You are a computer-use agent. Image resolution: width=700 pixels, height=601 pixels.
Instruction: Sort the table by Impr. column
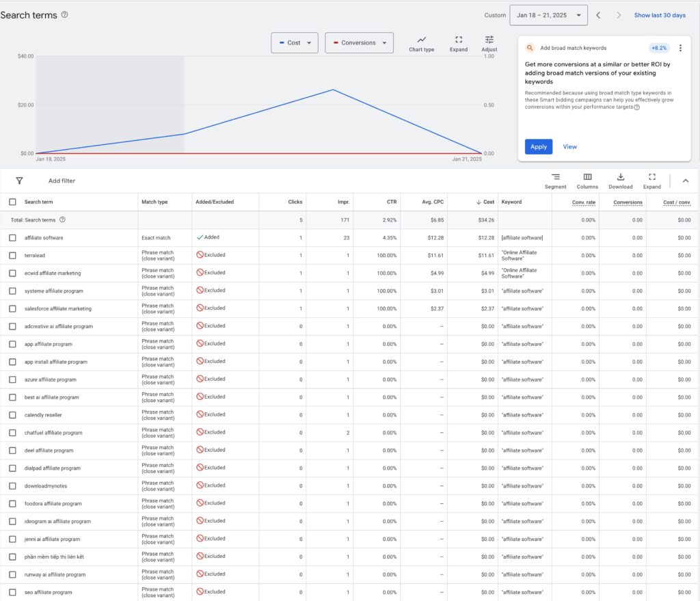[x=345, y=202]
